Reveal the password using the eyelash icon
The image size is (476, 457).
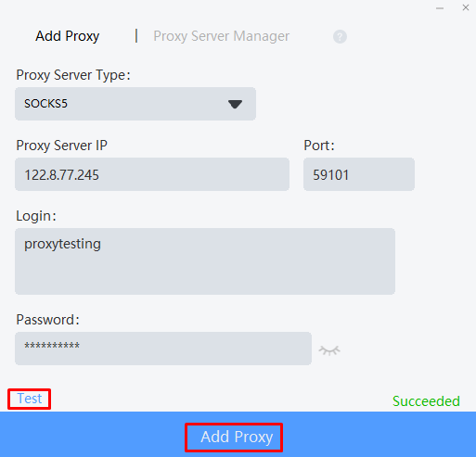pyautogui.click(x=329, y=350)
